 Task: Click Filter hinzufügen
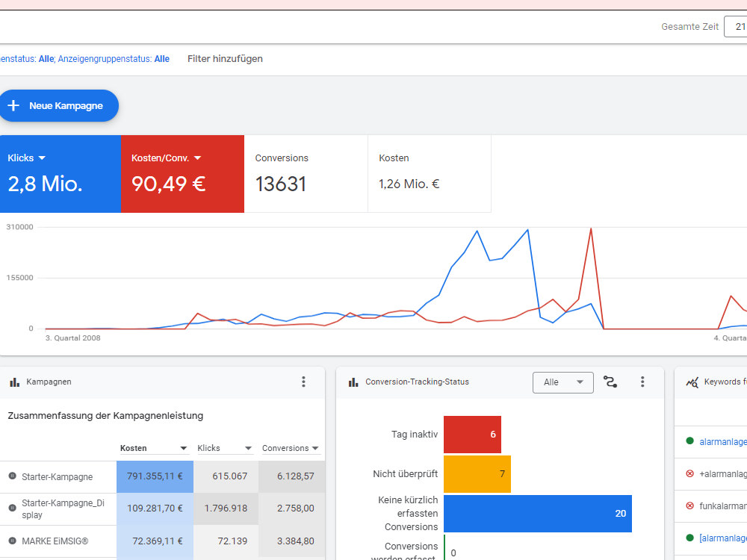click(225, 59)
